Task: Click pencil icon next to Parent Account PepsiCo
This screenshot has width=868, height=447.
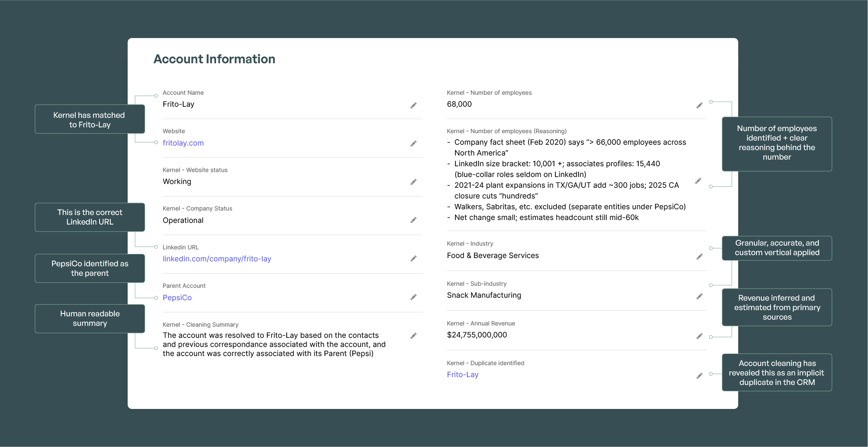Action: click(414, 297)
